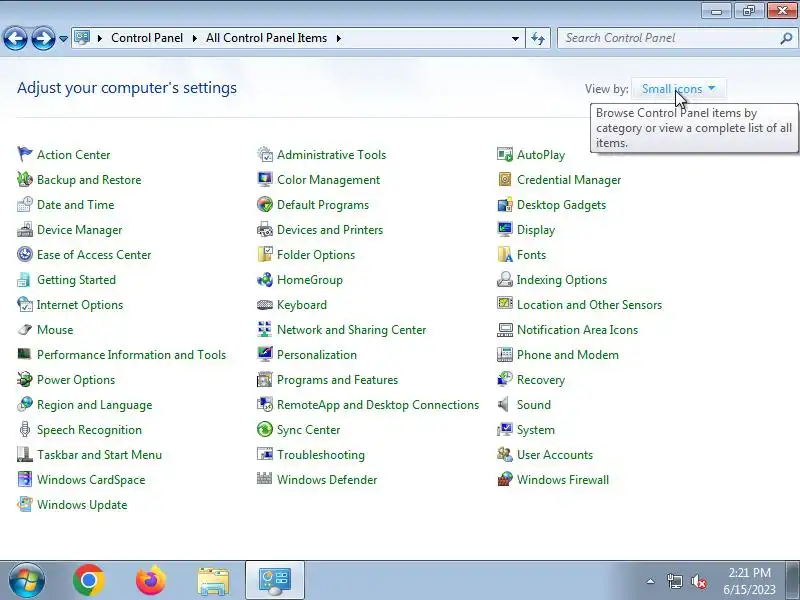Open Troubleshooting link
This screenshot has width=800, height=600.
tap(320, 455)
